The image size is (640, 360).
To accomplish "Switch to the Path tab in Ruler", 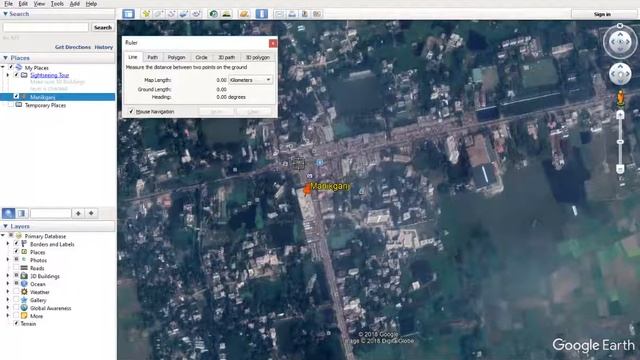I will [152, 57].
